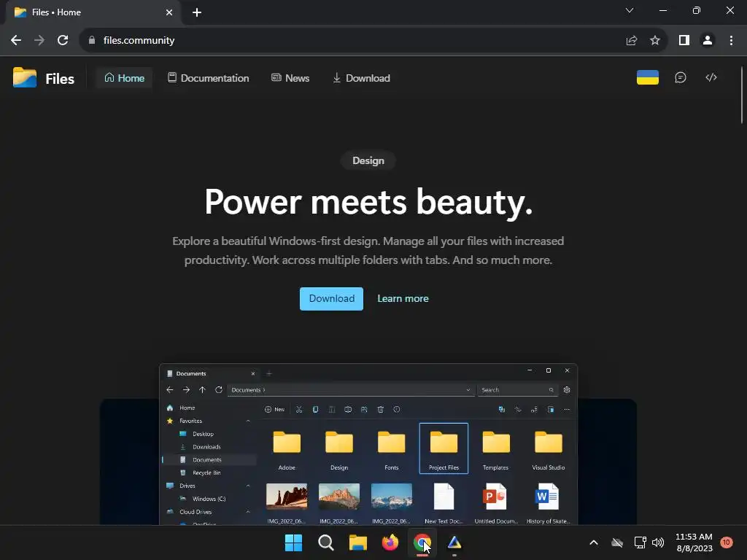Open a new browser tab

click(x=197, y=12)
